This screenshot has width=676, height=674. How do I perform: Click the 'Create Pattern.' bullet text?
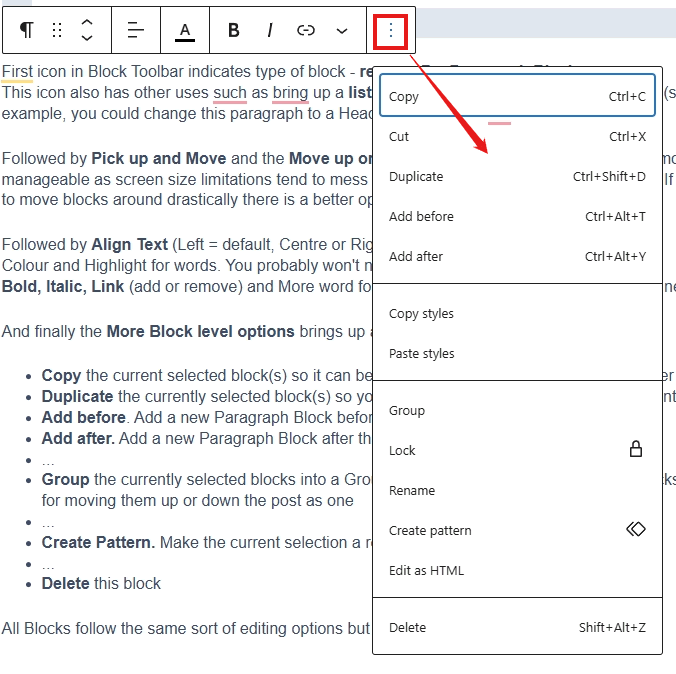click(98, 542)
